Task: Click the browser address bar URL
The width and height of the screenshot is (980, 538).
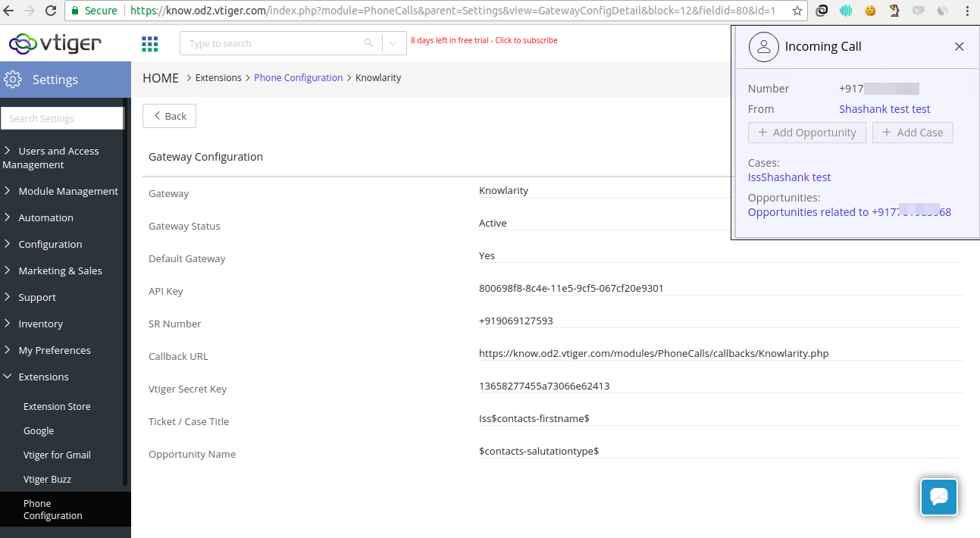Action: click(452, 11)
